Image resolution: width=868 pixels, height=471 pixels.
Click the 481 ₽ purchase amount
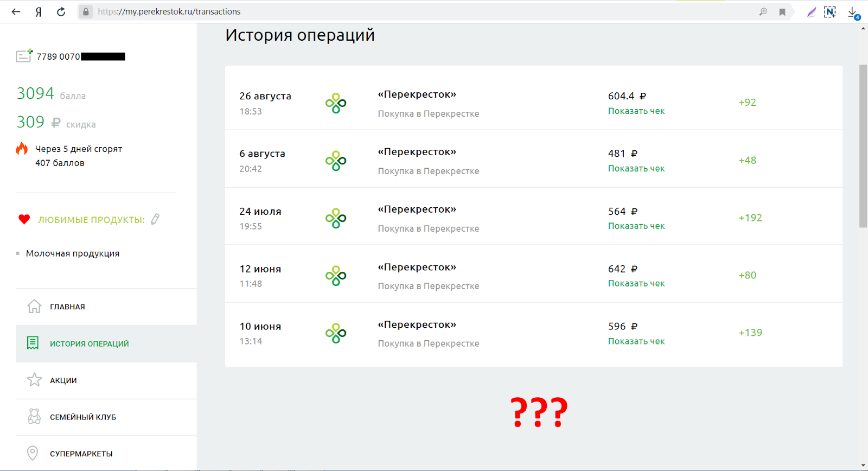(623, 154)
